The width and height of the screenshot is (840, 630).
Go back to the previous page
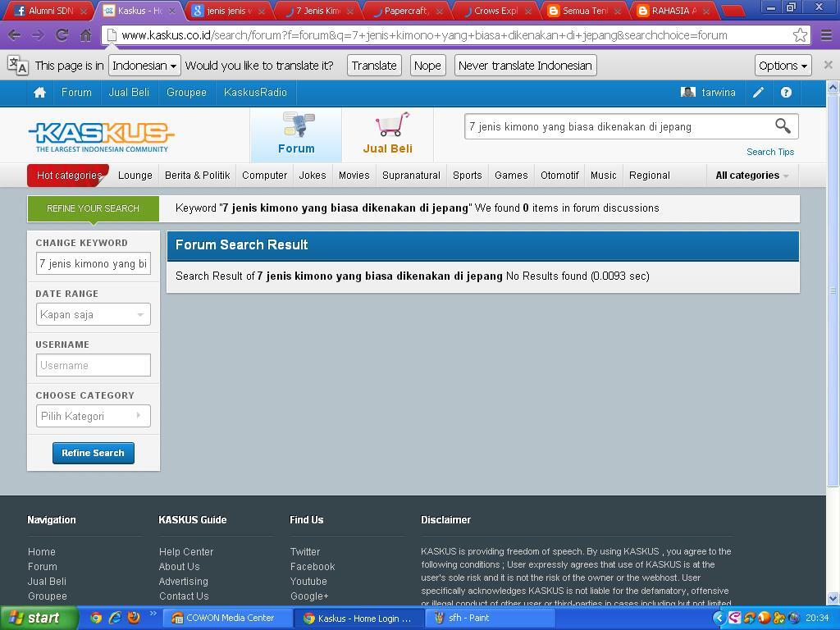click(x=15, y=35)
